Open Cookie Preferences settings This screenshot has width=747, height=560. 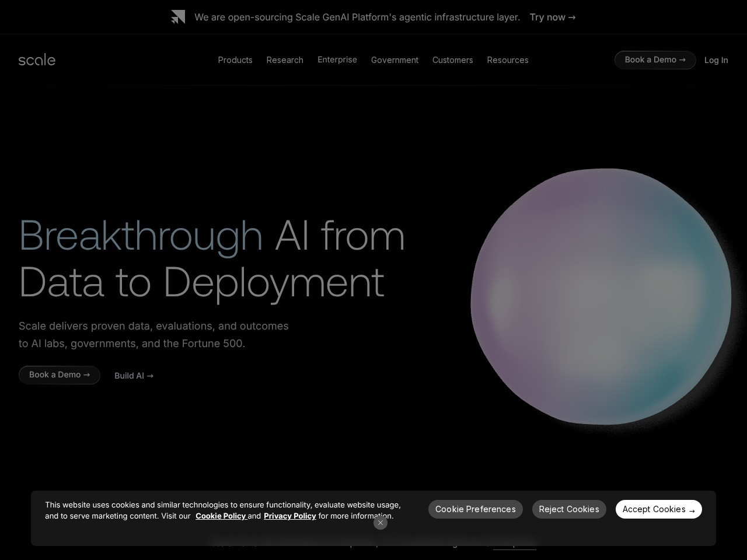tap(475, 509)
